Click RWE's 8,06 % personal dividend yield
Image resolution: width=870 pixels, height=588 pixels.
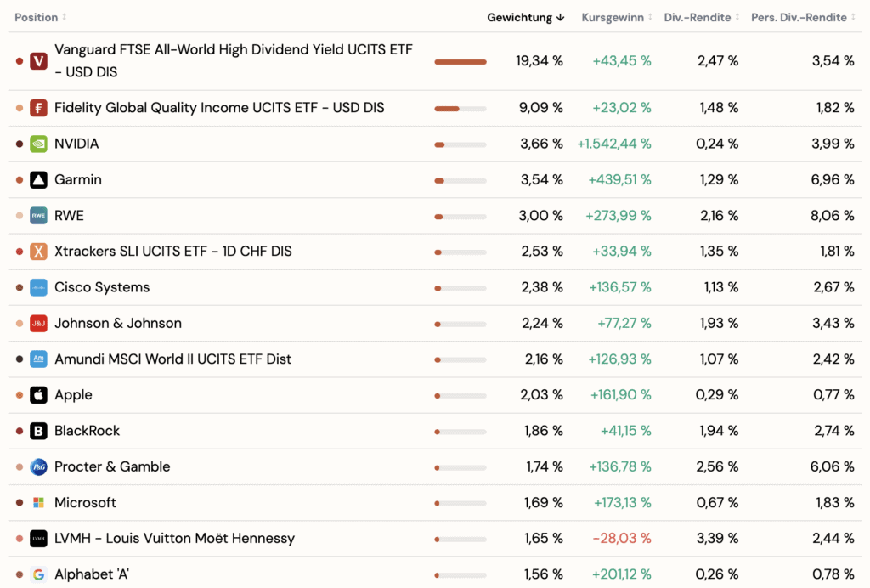(x=833, y=215)
